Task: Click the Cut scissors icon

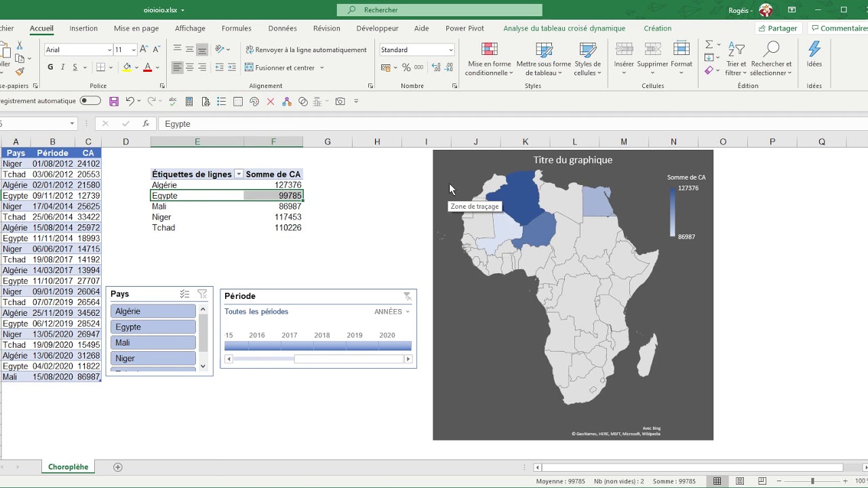Action: (20, 45)
